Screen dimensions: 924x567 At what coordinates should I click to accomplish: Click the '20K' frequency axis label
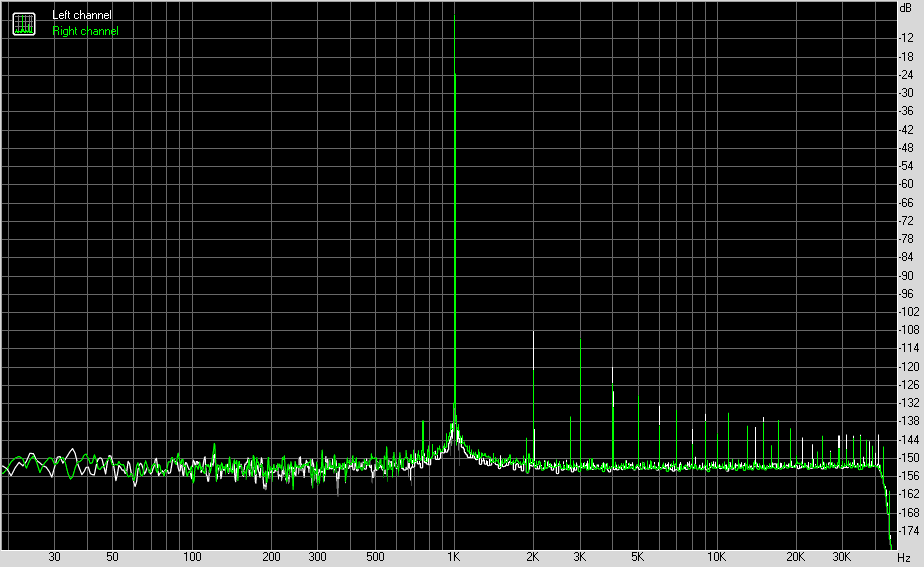click(796, 557)
